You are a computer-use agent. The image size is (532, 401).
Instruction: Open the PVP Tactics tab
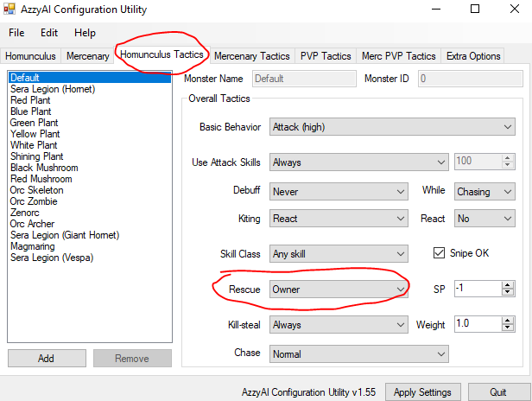326,56
